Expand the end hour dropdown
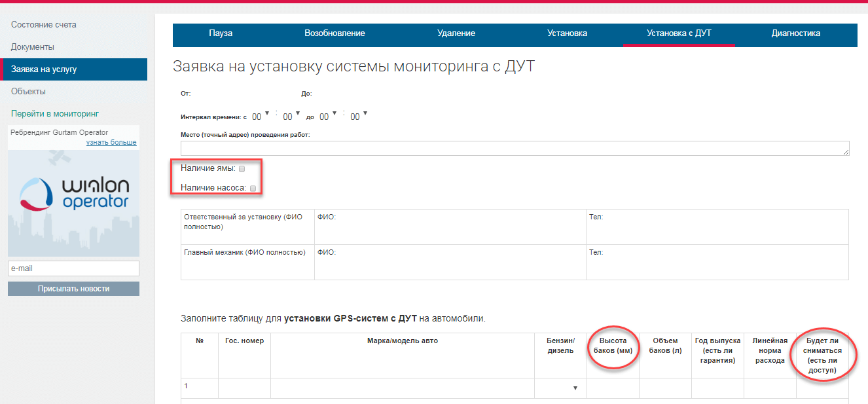The image size is (868, 404). pyautogui.click(x=328, y=116)
